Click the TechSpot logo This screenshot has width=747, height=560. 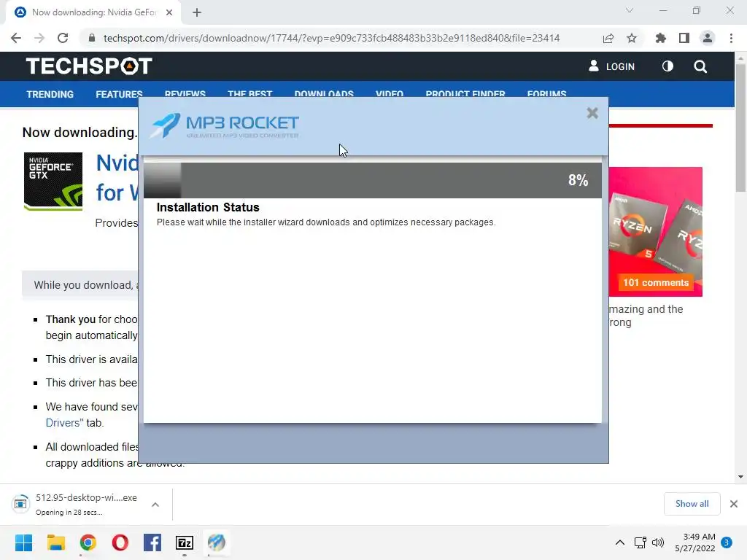[x=89, y=66]
